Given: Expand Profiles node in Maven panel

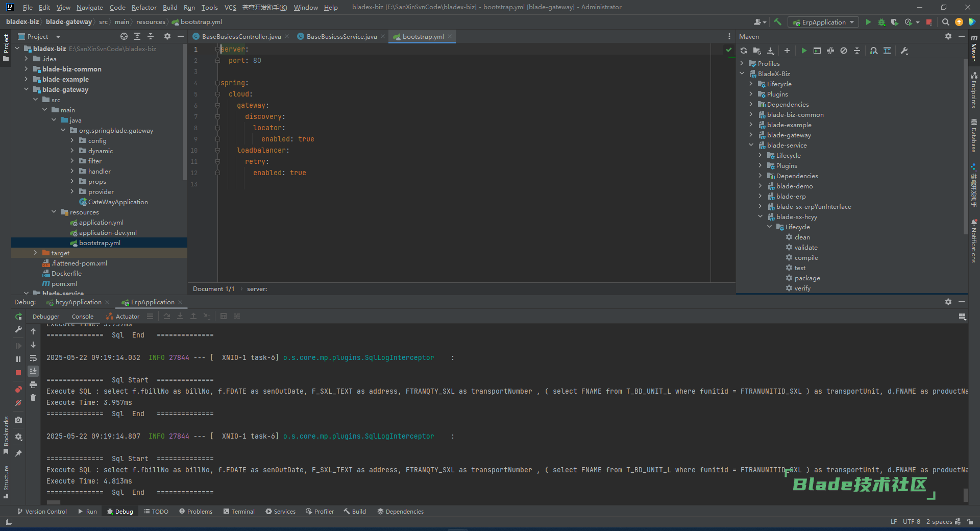Looking at the screenshot, I should [x=742, y=63].
